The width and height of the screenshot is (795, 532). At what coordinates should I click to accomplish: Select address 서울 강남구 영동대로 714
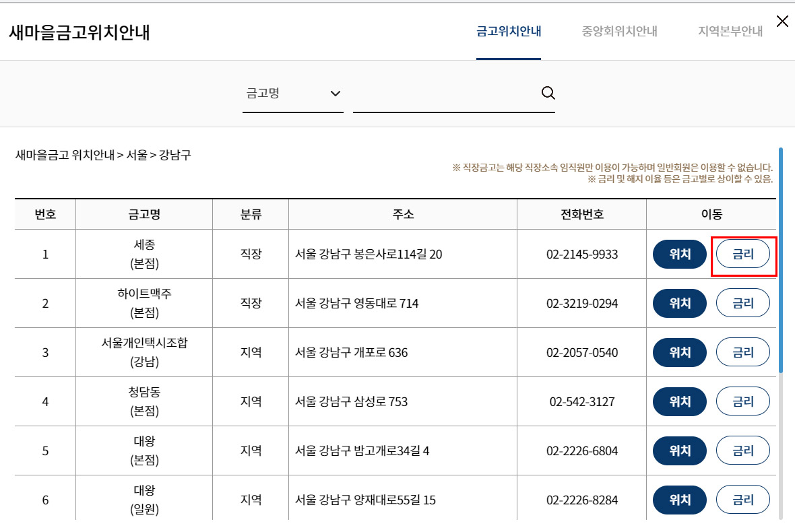pyautogui.click(x=357, y=304)
